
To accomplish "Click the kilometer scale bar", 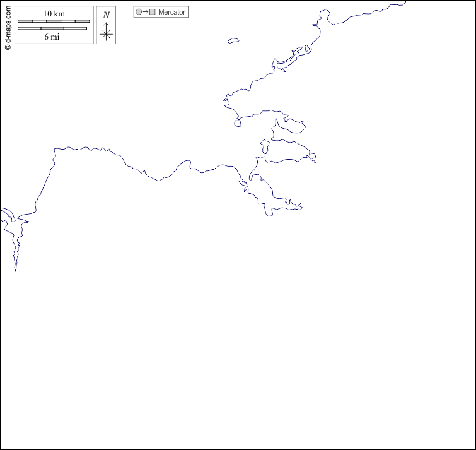I will pos(54,21).
